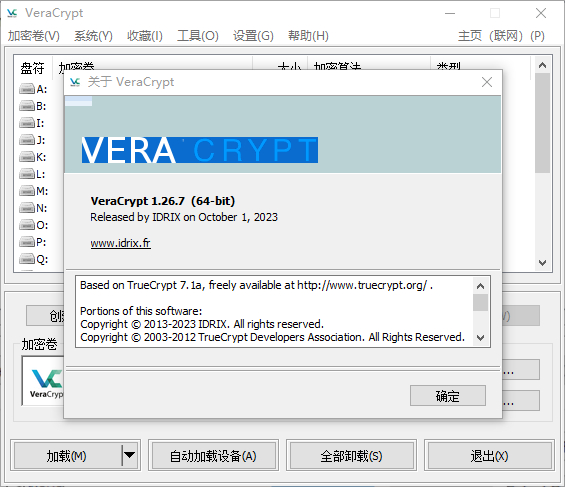The width and height of the screenshot is (565, 487).
Task: Select drive P: icon in drive list
Action: (x=27, y=242)
